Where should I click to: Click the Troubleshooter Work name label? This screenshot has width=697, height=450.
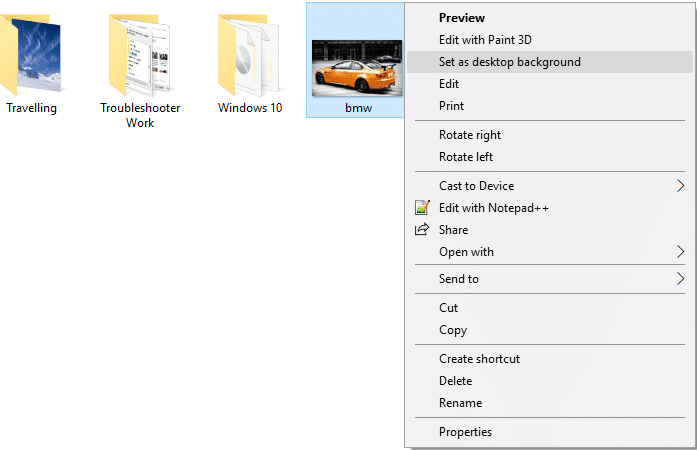tap(140, 115)
